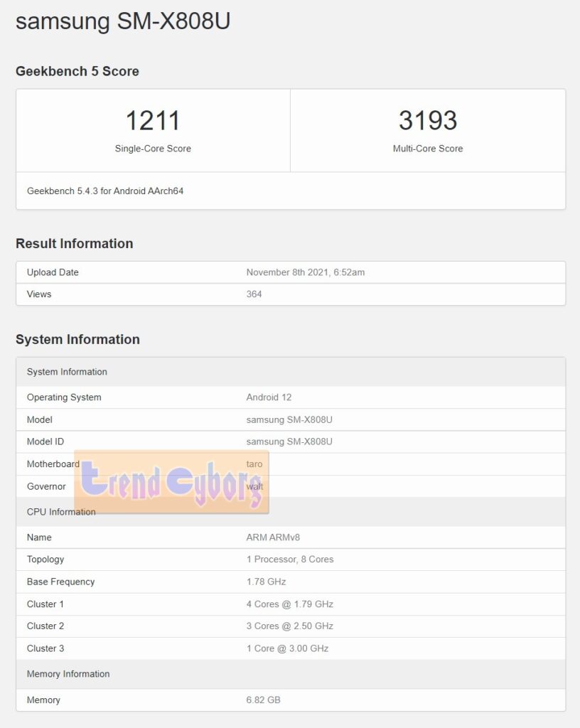Click the CPU Information section header
This screenshot has width=580, height=728.
coord(61,512)
